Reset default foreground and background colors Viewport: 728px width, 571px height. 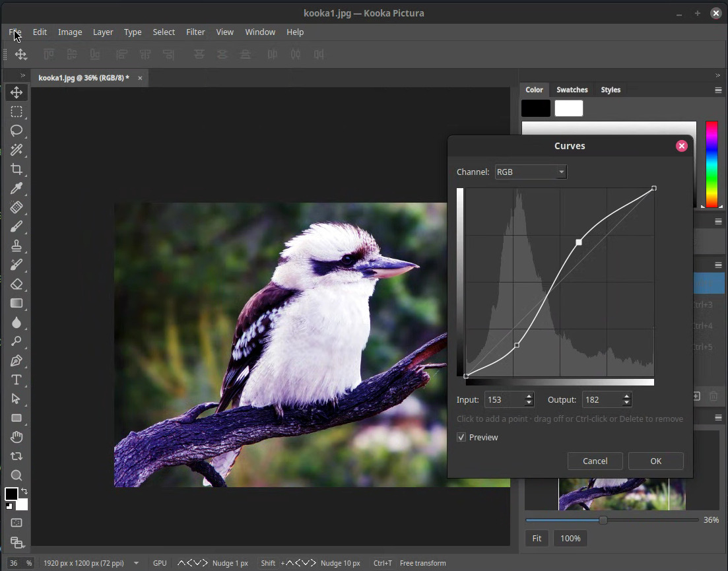click(x=9, y=506)
